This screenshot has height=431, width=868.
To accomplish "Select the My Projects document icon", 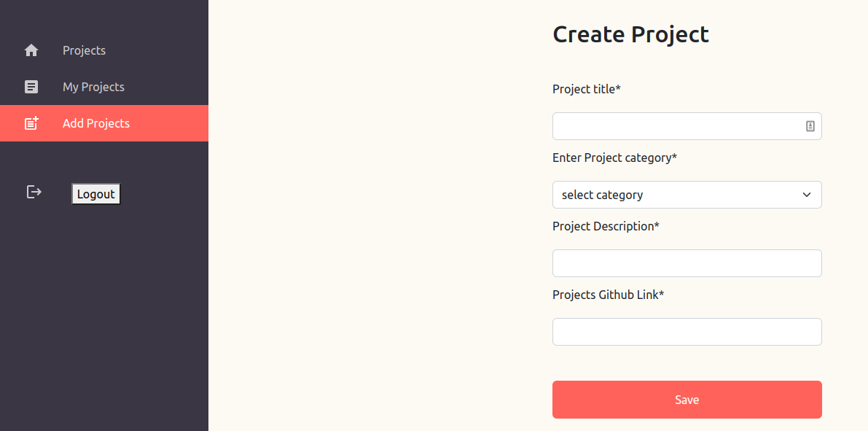I will coord(31,86).
